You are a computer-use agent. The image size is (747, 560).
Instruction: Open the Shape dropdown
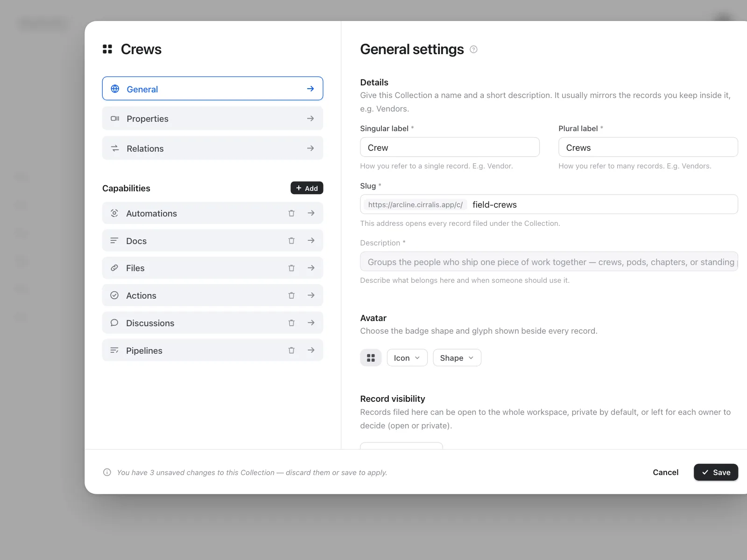point(457,358)
